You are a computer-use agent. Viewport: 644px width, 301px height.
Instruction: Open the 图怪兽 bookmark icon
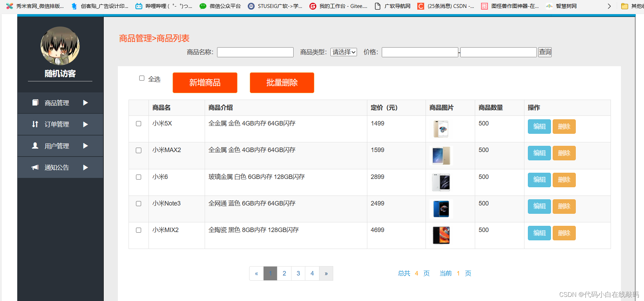point(484,6)
